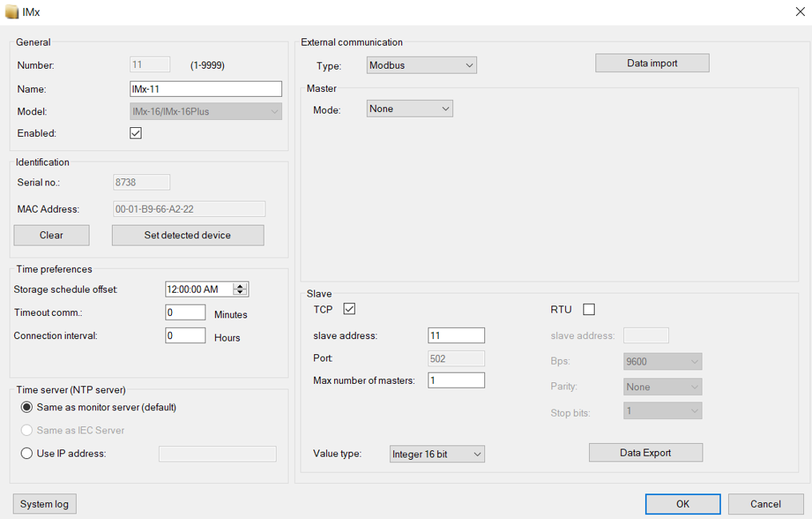Screen dimensions: 812x519
Task: Click the IMx folder icon in title bar
Action: [12, 12]
